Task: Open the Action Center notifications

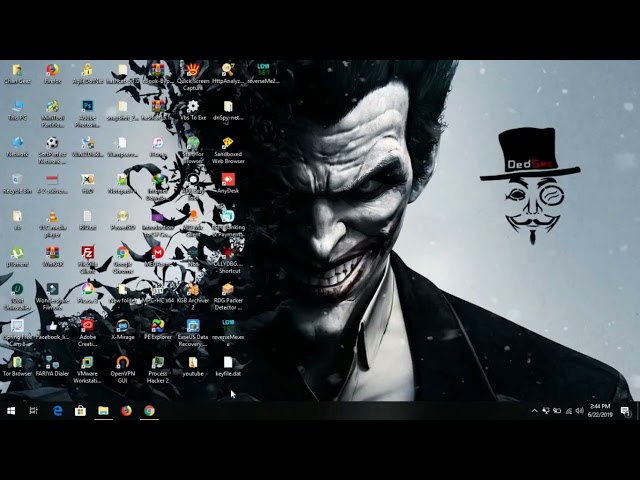Action: tap(625, 411)
